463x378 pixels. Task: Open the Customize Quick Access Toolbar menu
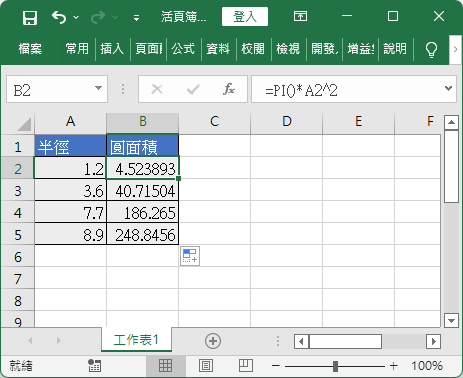(x=136, y=18)
